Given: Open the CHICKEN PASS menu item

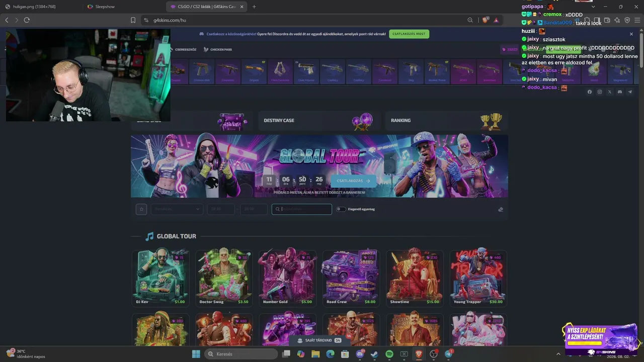Looking at the screenshot, I should (218, 49).
